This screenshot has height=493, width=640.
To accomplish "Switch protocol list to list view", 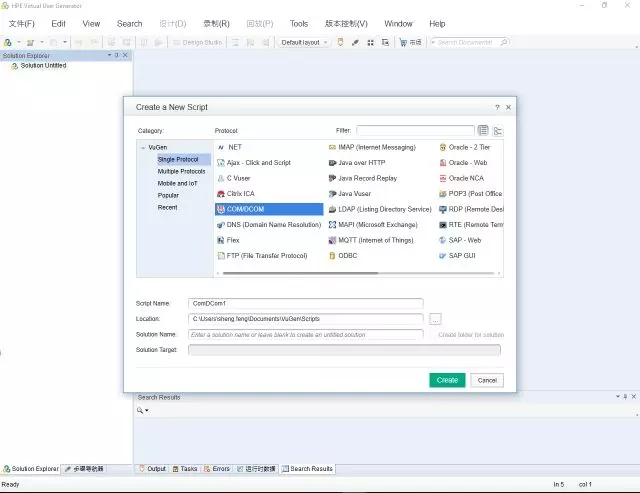I will click(483, 131).
